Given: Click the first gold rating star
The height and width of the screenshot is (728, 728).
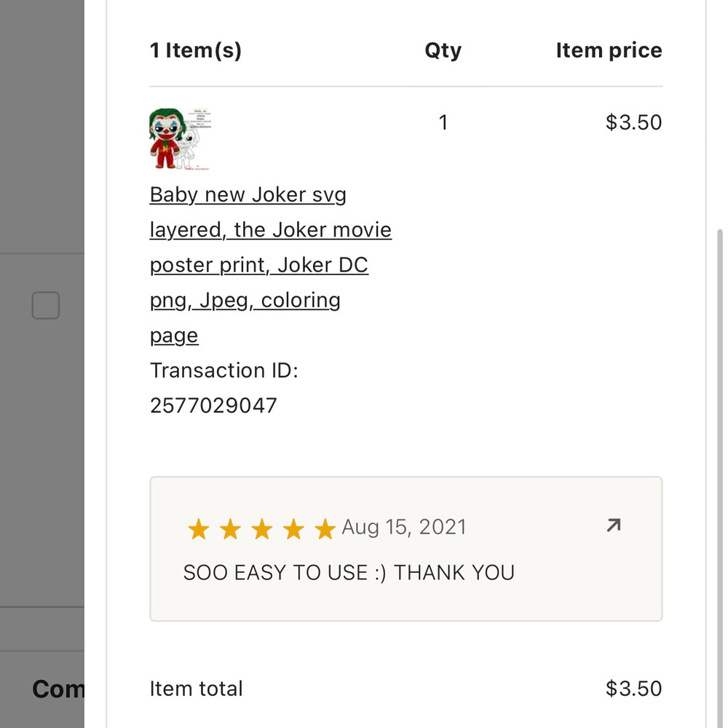Looking at the screenshot, I should 198,529.
